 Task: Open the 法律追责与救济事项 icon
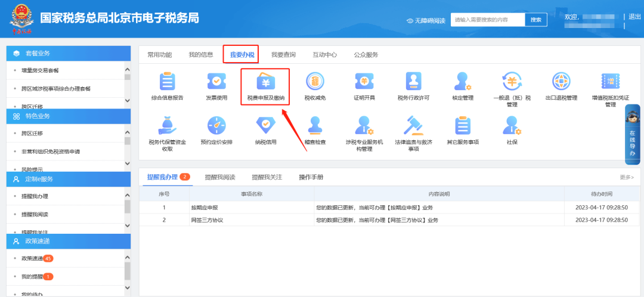click(x=414, y=125)
